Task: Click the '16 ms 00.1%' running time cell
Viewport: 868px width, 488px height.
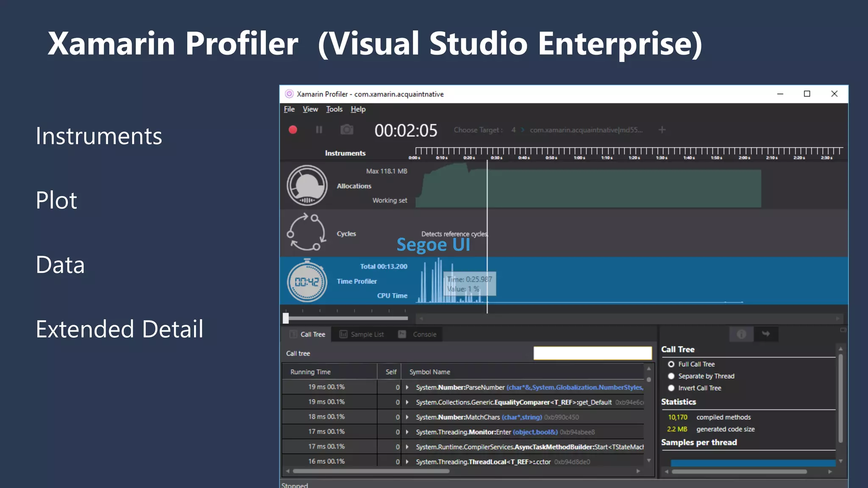Action: coord(326,461)
